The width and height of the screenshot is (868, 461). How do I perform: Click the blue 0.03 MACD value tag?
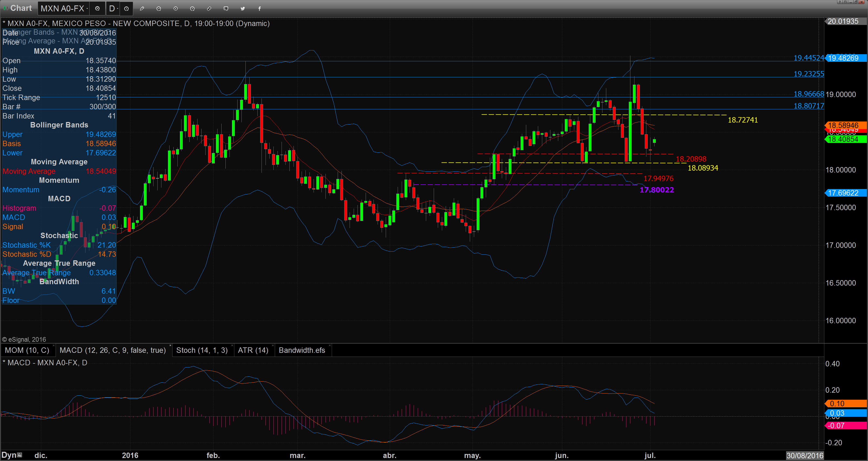(x=846, y=413)
